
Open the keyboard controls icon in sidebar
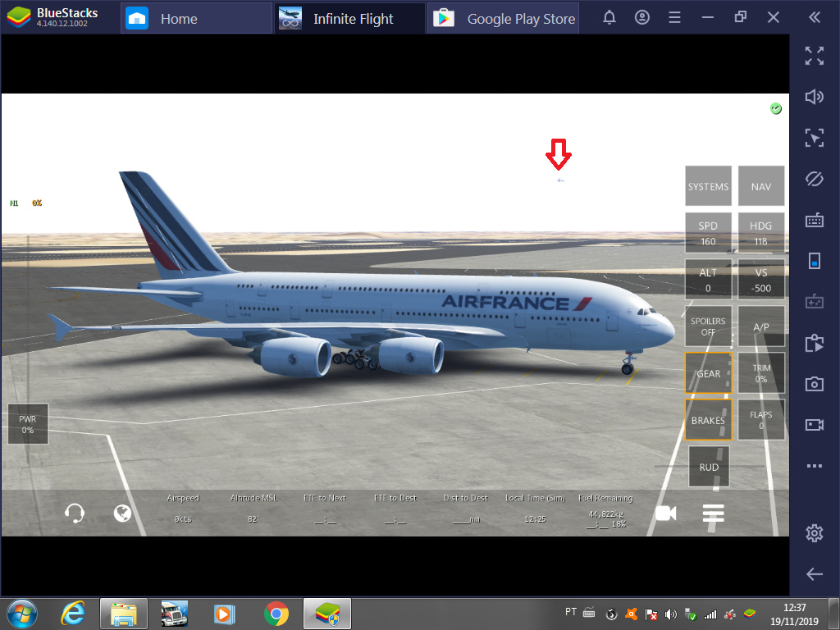click(x=815, y=220)
